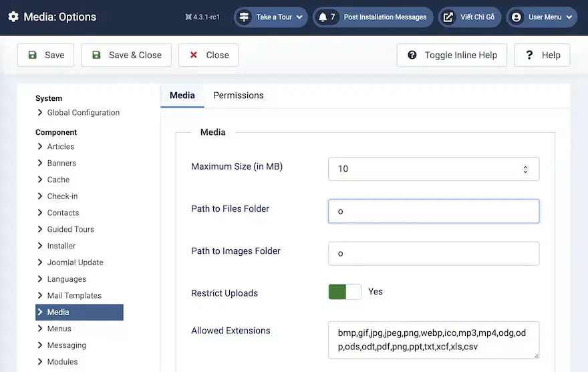Click the User Menu avatar icon
Viewport: 588px width, 372px height.
(517, 17)
